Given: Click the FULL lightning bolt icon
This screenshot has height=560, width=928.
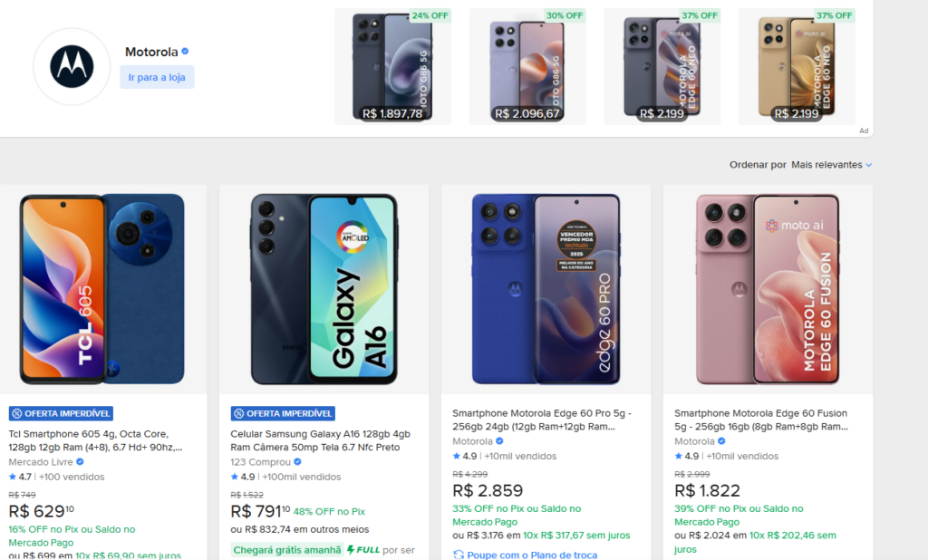Looking at the screenshot, I should tap(351, 550).
